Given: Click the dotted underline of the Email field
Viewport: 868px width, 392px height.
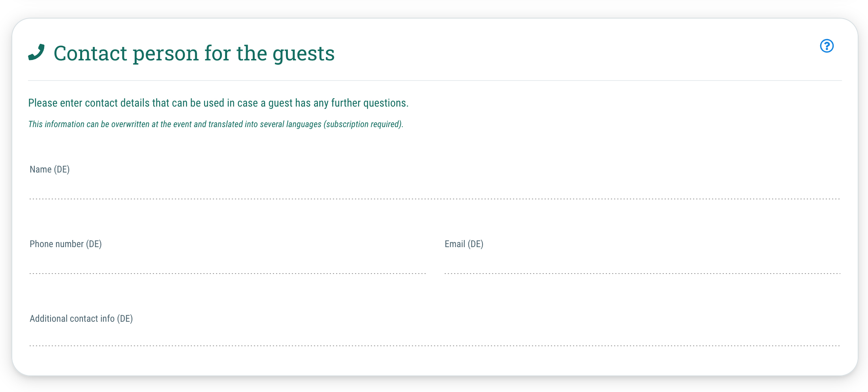Looking at the screenshot, I should [x=643, y=274].
